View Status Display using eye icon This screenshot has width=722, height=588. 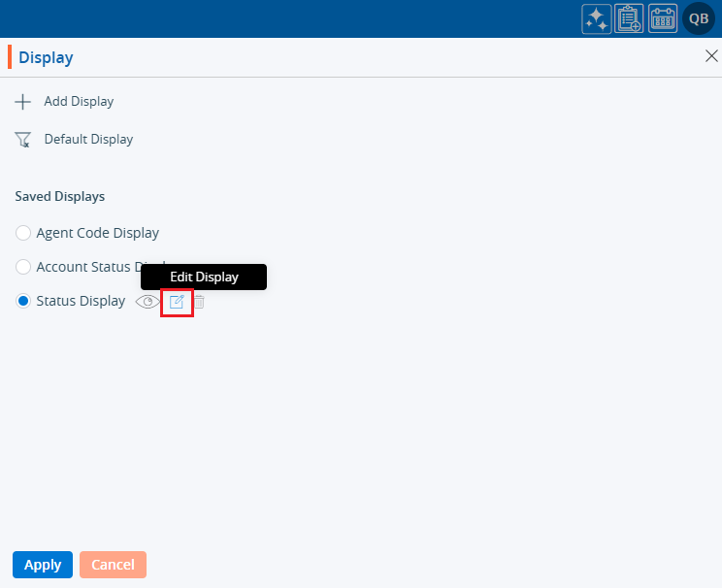click(x=148, y=302)
